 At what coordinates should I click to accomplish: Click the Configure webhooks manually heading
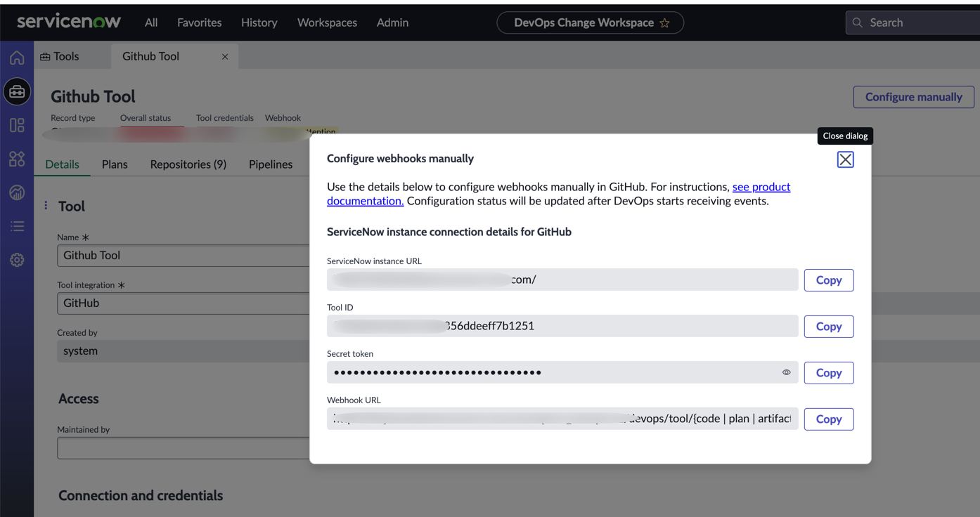click(x=400, y=159)
